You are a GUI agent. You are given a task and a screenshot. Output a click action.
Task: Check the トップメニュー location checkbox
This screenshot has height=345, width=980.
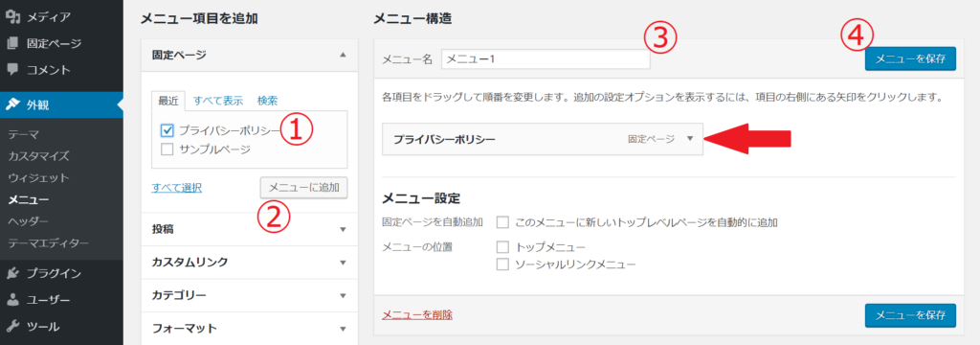(502, 246)
